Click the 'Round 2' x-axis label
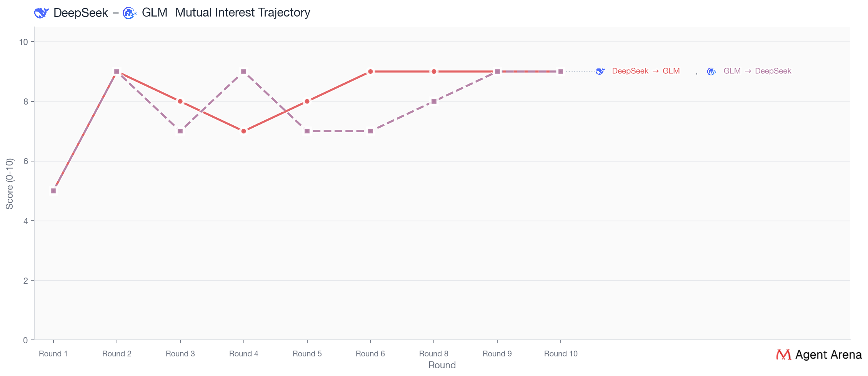Screen dimensions: 868x376 pos(117,354)
